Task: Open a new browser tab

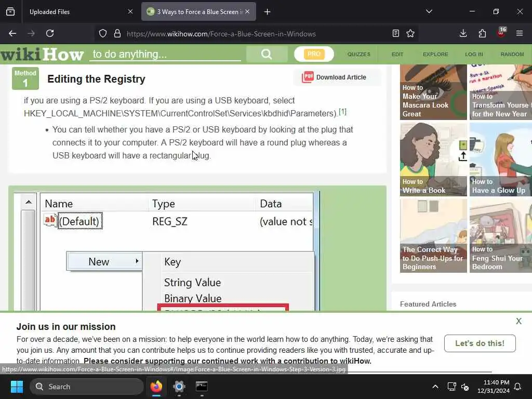Action: click(x=268, y=12)
